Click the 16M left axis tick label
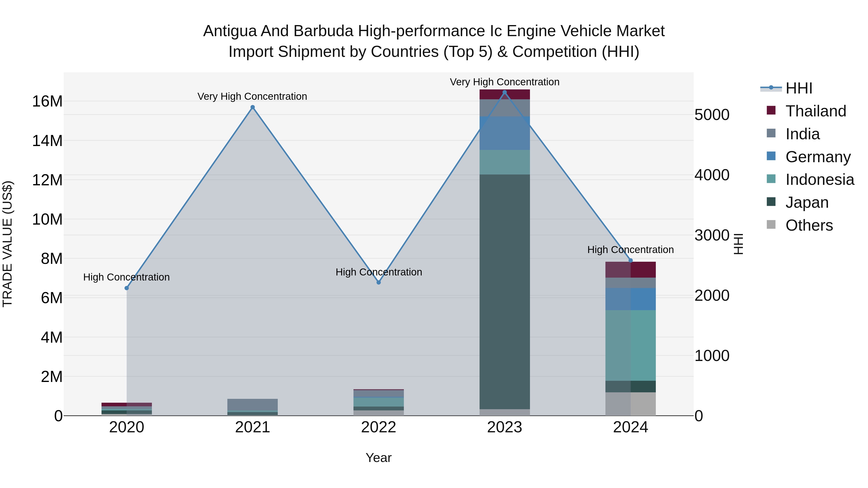Viewport: 868px width, 488px height. [x=47, y=101]
